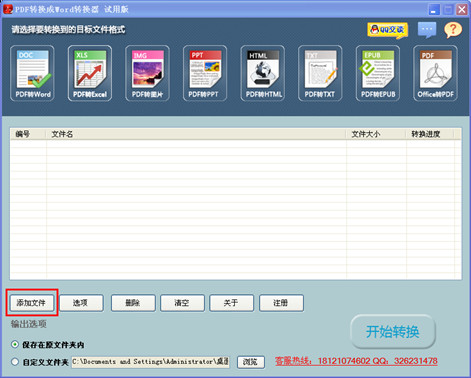Click the 删除 button
Viewport: 471px width, 378px height.
[x=133, y=303]
